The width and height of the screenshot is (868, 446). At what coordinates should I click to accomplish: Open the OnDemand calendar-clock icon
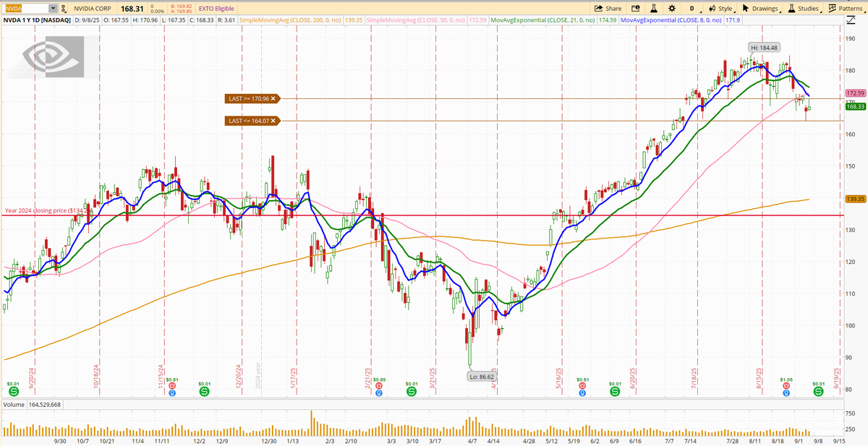point(637,9)
